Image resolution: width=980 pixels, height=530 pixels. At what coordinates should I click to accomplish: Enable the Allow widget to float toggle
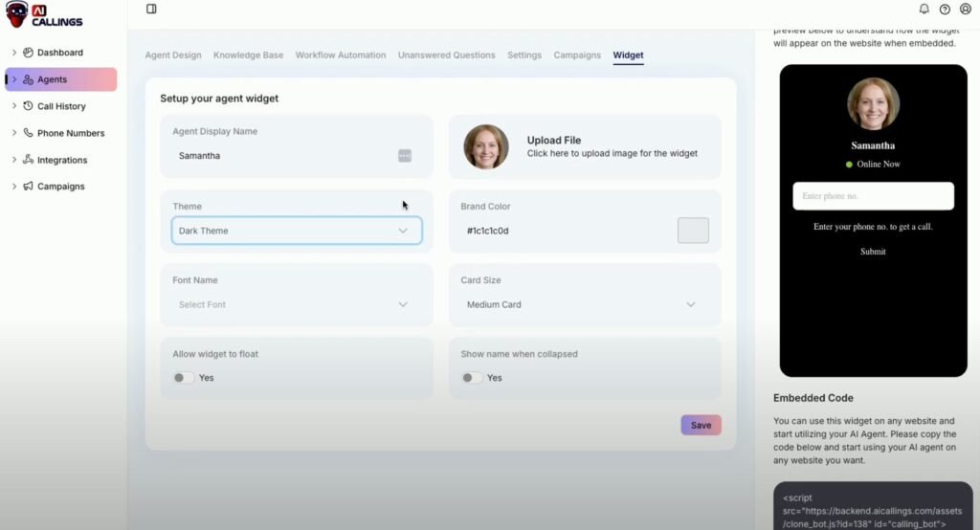point(184,378)
